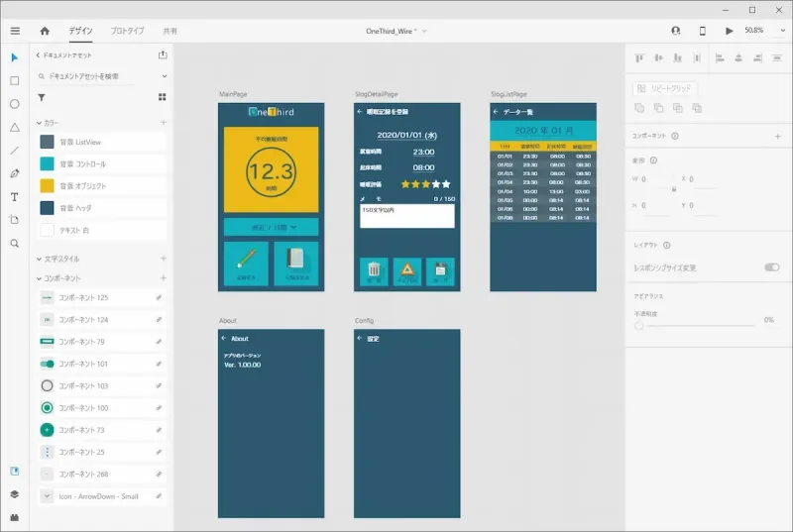Open the asset search dropdown arrow
Screen dimensions: 793x532
click(x=165, y=76)
